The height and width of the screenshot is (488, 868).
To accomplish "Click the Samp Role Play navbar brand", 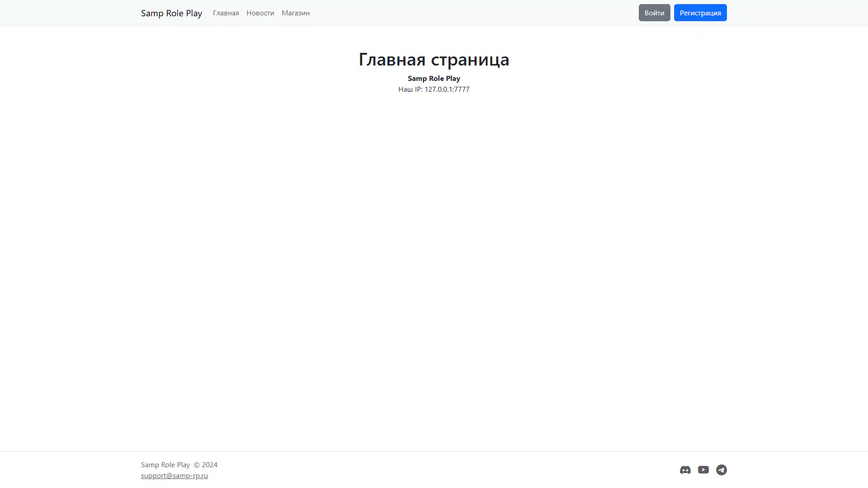I will click(x=171, y=13).
